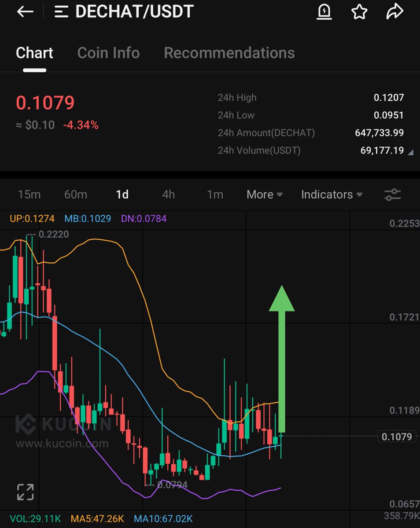This screenshot has width=420, height=528.
Task: Tap the 0.1079 price tag on axis
Action: (397, 436)
